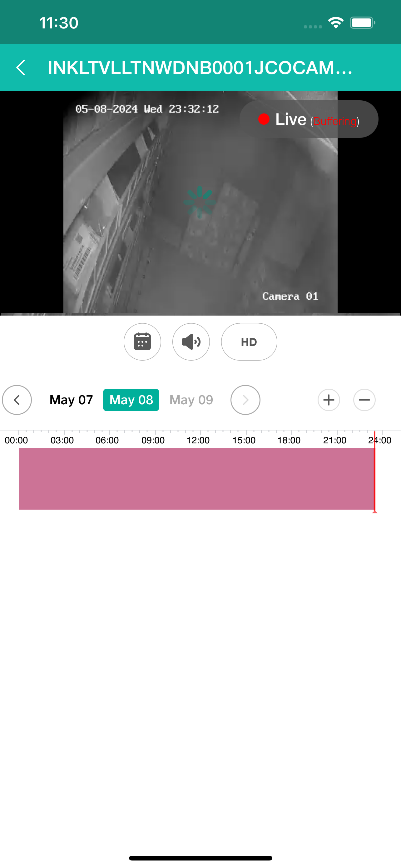
Task: Go to the previous day arrow
Action: (17, 400)
